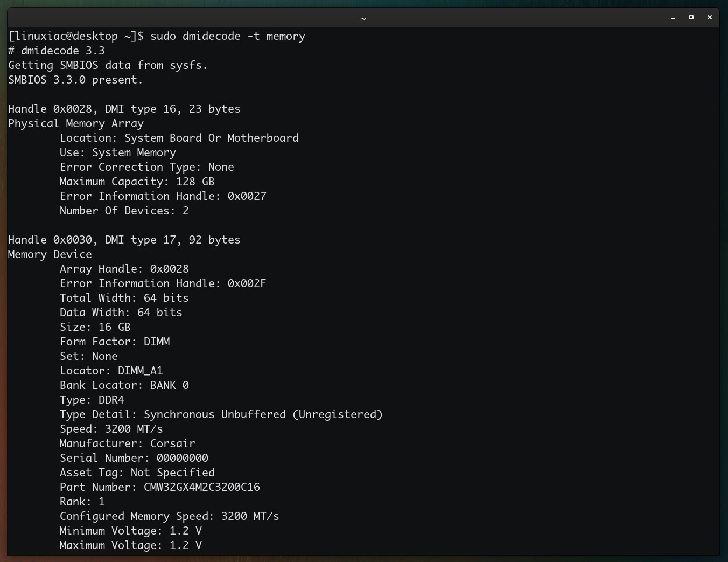Viewport: 728px width, 562px height.
Task: Click the SMBIOS 3.3.0 present line
Action: 75,80
